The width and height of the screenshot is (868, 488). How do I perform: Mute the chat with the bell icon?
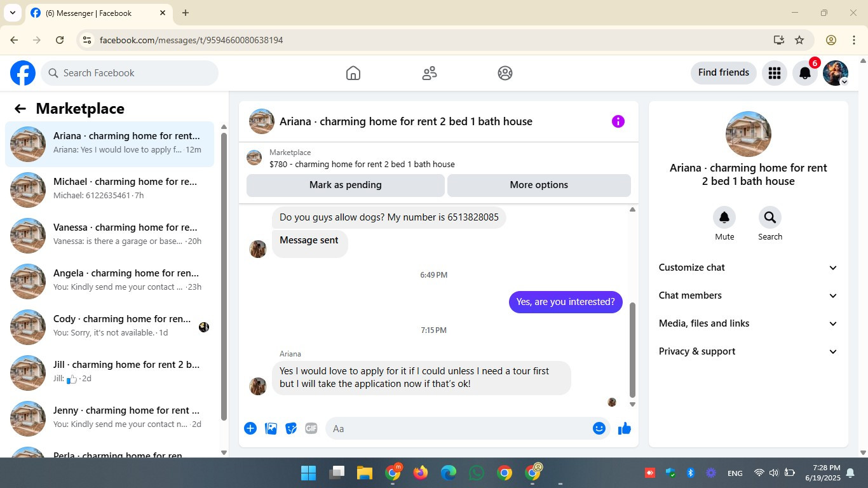(724, 217)
